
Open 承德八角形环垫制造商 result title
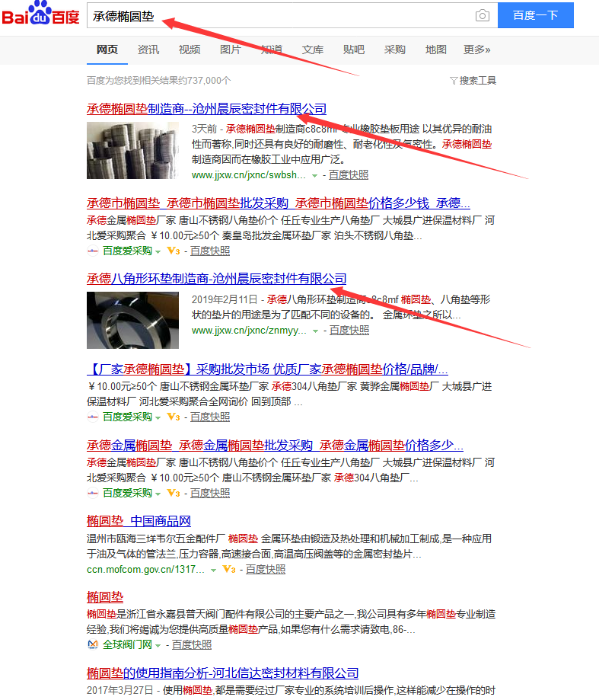pos(216,279)
